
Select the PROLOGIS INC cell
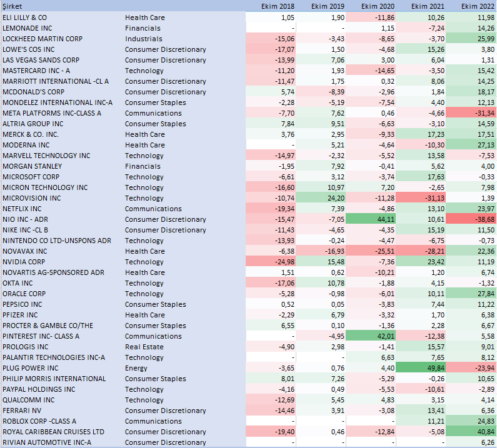pos(26,347)
